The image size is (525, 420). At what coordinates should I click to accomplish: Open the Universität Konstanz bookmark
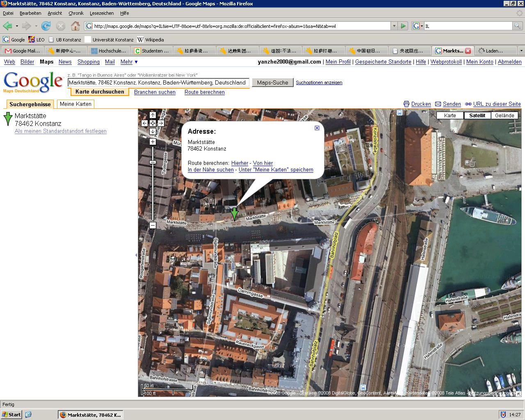[109, 40]
